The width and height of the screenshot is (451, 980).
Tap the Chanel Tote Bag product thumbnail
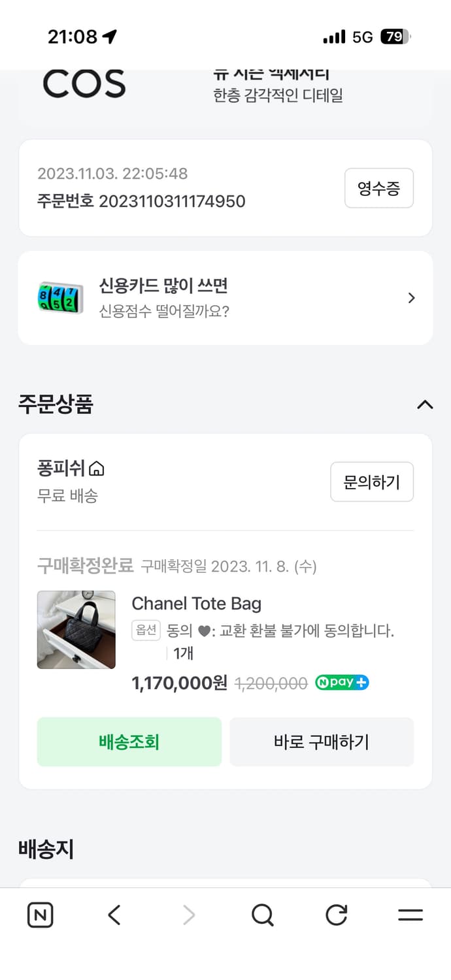[x=76, y=629]
